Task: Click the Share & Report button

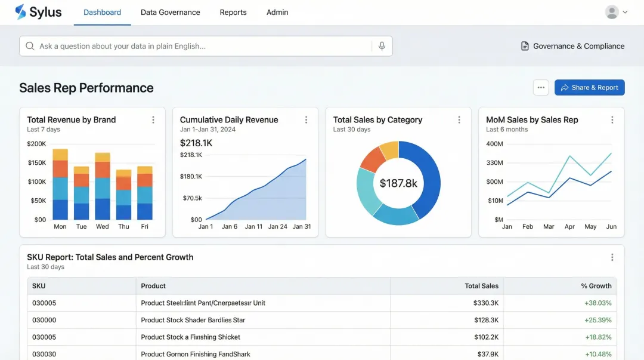Action: 589,87
